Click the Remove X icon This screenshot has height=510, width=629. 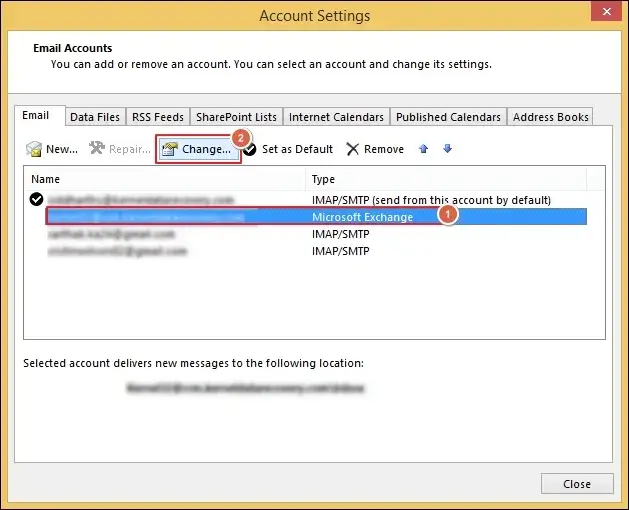(x=353, y=150)
